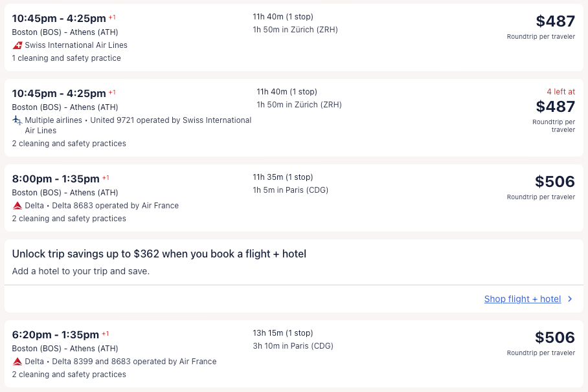
Task: Click the $506 price on the 6:20pm flight
Action: (554, 338)
